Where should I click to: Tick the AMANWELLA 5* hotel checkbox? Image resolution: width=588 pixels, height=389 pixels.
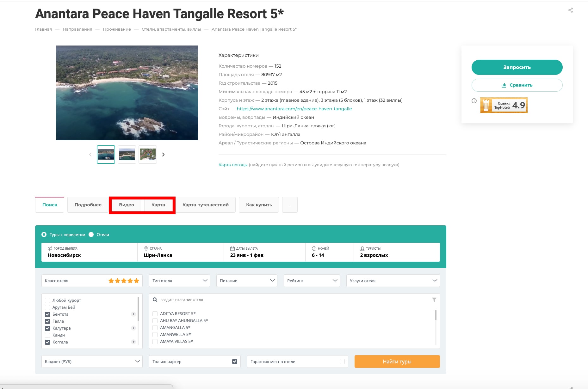point(155,334)
